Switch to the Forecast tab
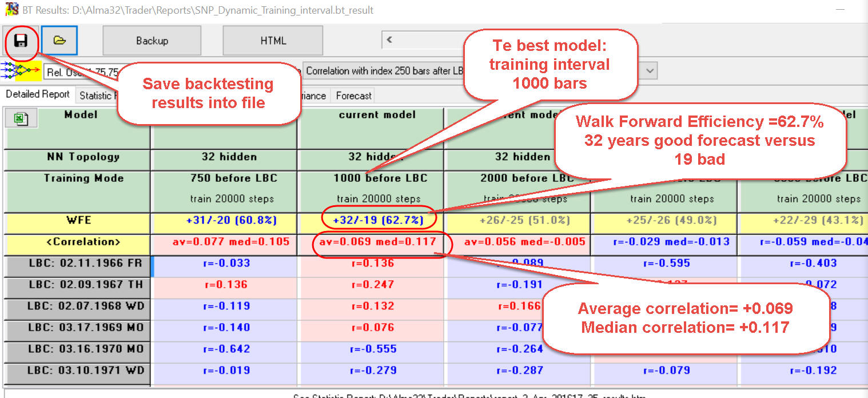Viewport: 868px width, 398px height. coord(353,95)
